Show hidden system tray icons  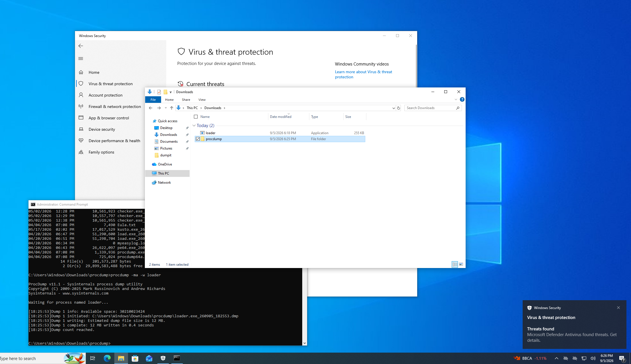coord(556,358)
